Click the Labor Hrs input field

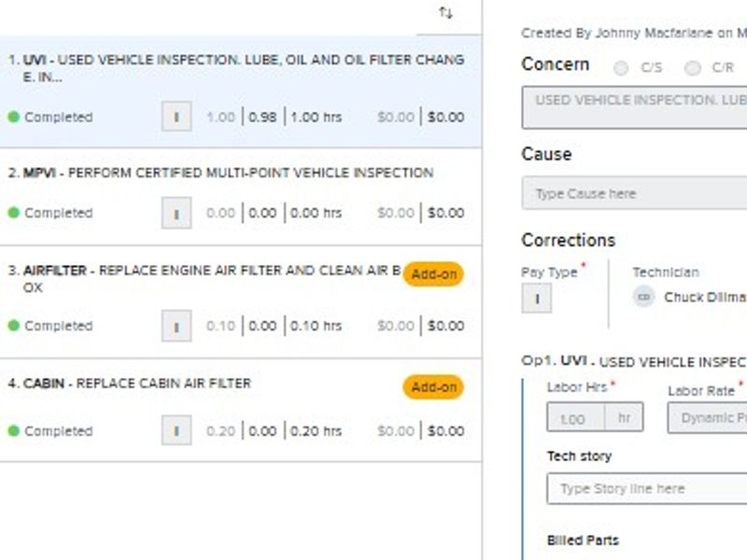coord(576,417)
